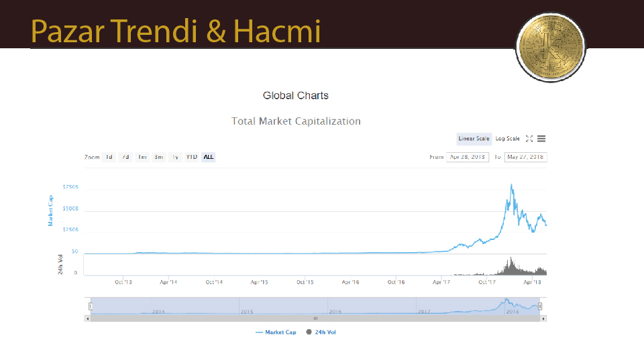The height and width of the screenshot is (362, 644).
Task: Toggle the Market Cap series legend
Action: pos(276,332)
